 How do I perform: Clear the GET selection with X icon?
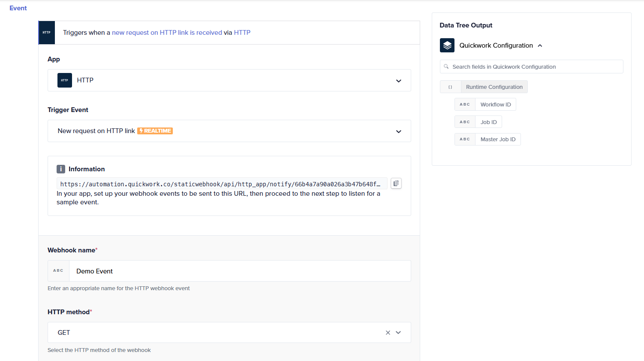388,333
